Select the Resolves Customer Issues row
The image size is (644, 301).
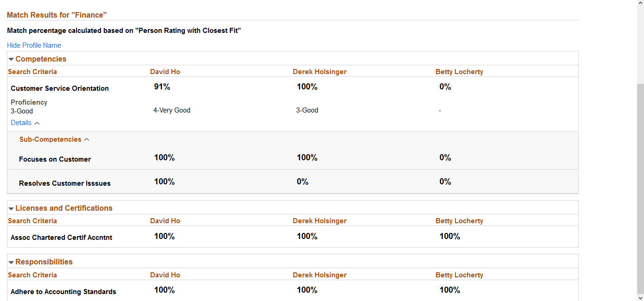point(64,183)
